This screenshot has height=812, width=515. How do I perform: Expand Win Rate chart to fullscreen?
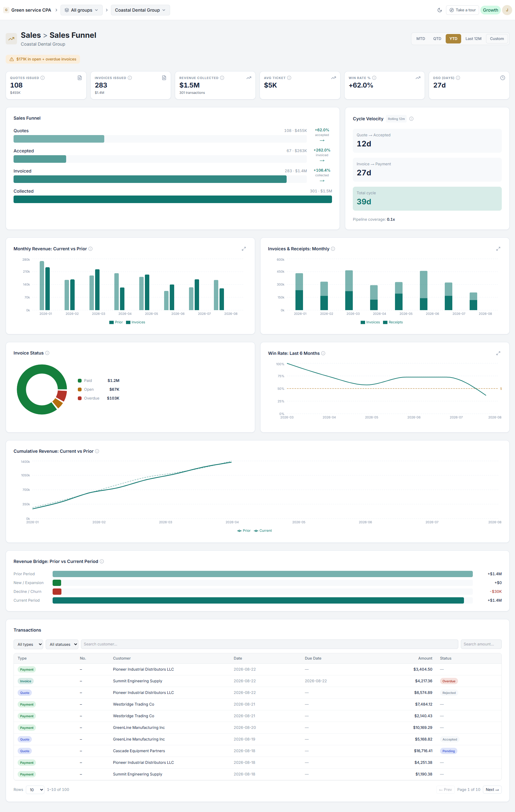498,353
